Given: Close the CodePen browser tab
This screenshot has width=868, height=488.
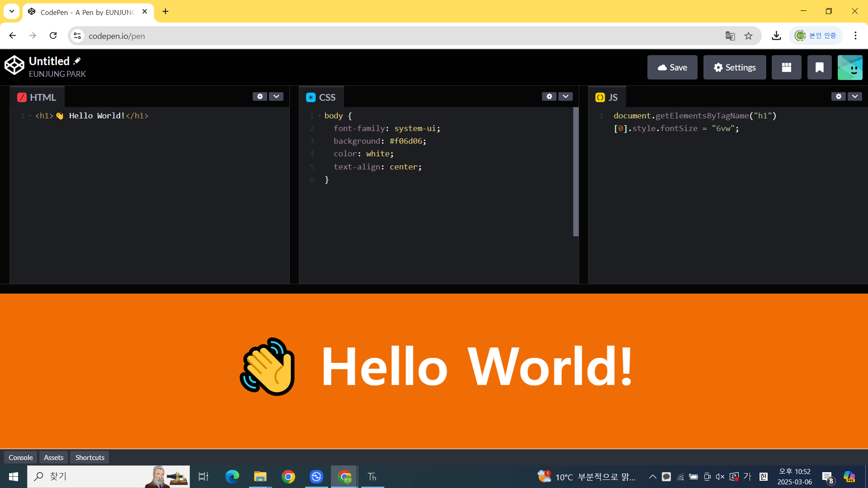Looking at the screenshot, I should 145,12.
